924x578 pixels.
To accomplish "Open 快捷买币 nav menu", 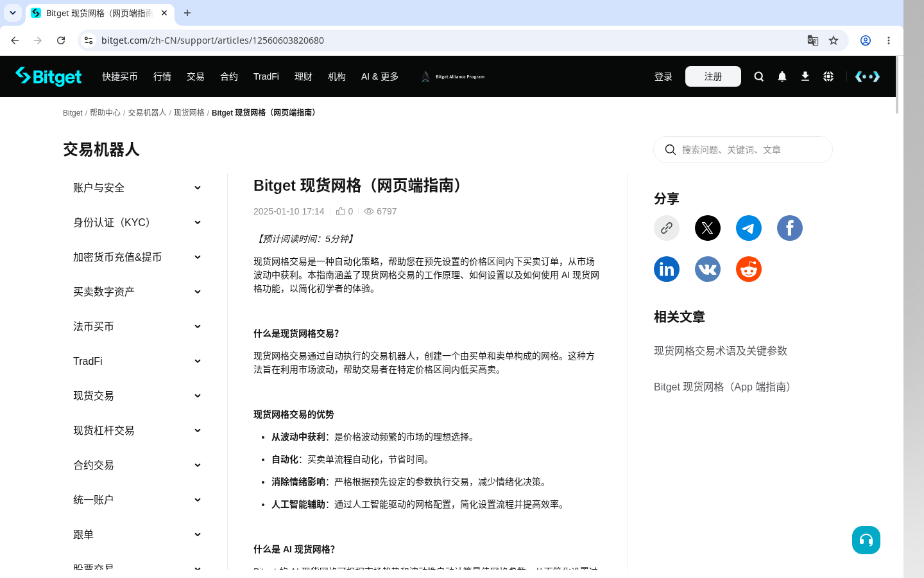I will pyautogui.click(x=120, y=76).
